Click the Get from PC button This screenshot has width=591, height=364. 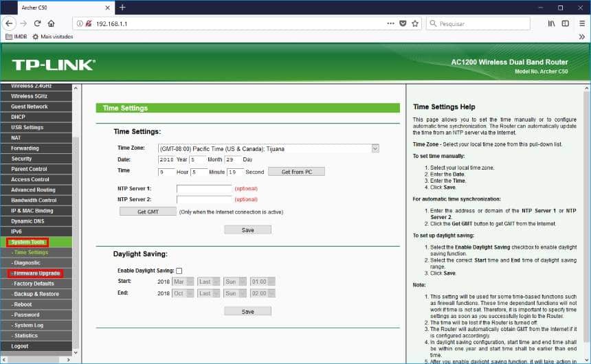tap(297, 172)
